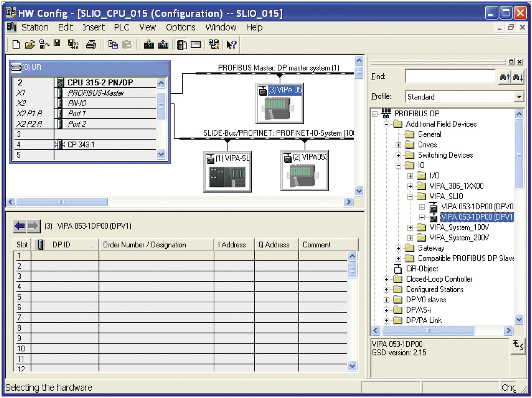The width and height of the screenshot is (532, 398).
Task: Click the Find input field
Action: click(451, 76)
